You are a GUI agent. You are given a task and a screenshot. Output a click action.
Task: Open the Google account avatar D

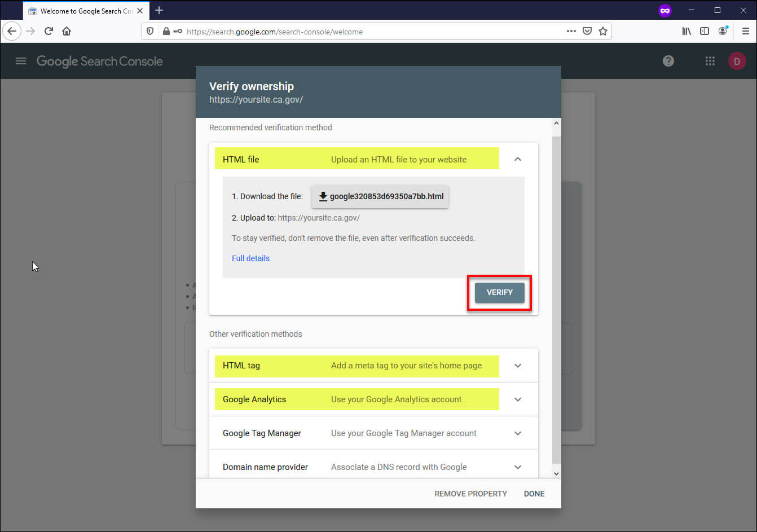(737, 61)
